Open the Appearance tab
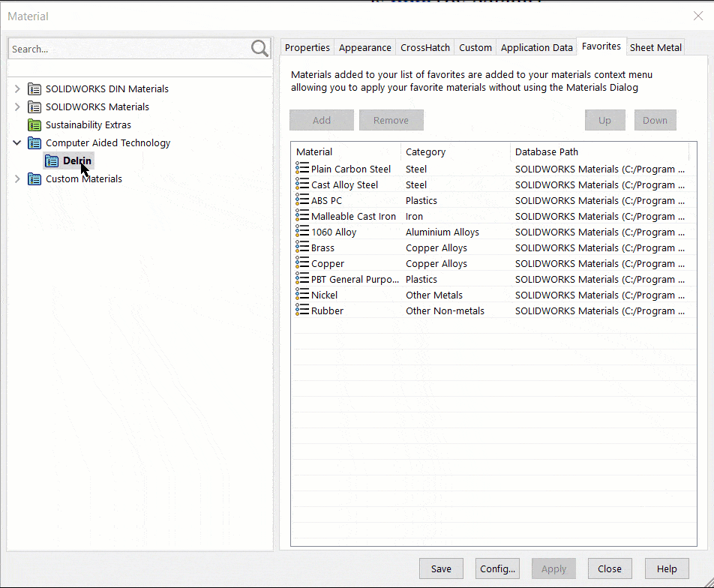Screen dimensions: 714x588 click(x=364, y=47)
